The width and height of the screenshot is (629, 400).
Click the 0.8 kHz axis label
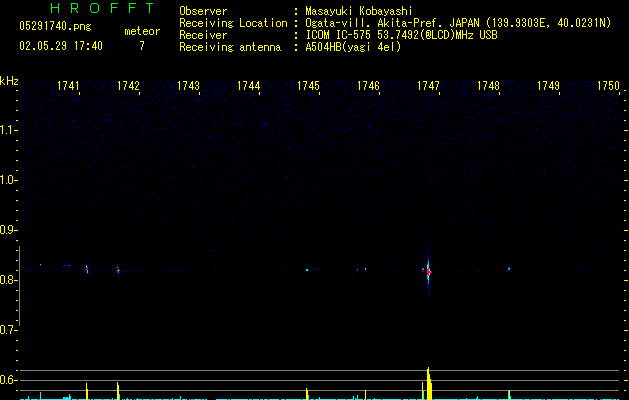[8, 280]
